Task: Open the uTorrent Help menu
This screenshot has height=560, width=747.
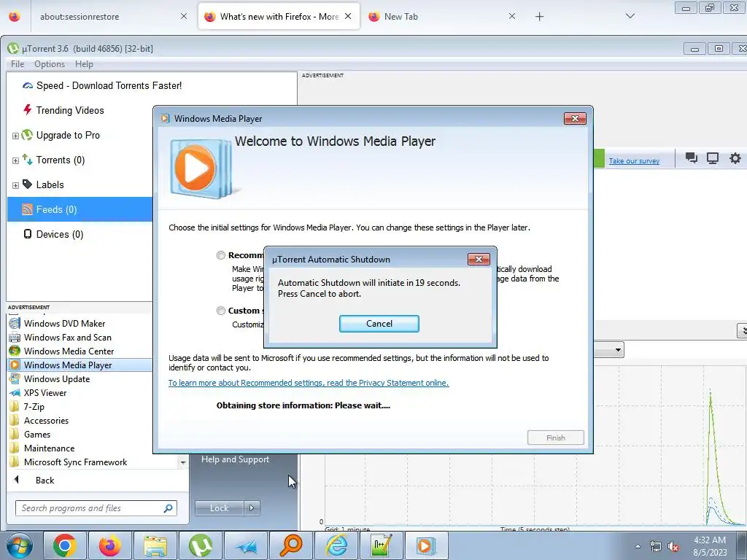Action: [84, 64]
